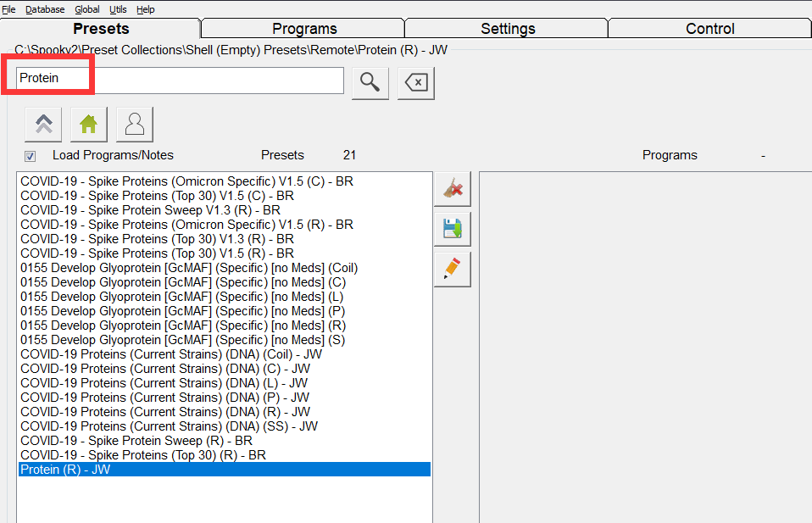Open the Utils menu
The image size is (812, 523).
pos(118,9)
